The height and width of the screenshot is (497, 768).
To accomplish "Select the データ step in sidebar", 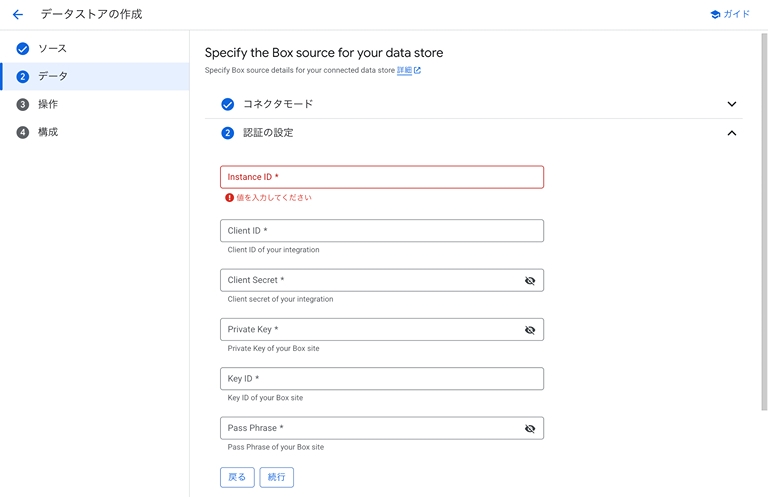I will 53,77.
